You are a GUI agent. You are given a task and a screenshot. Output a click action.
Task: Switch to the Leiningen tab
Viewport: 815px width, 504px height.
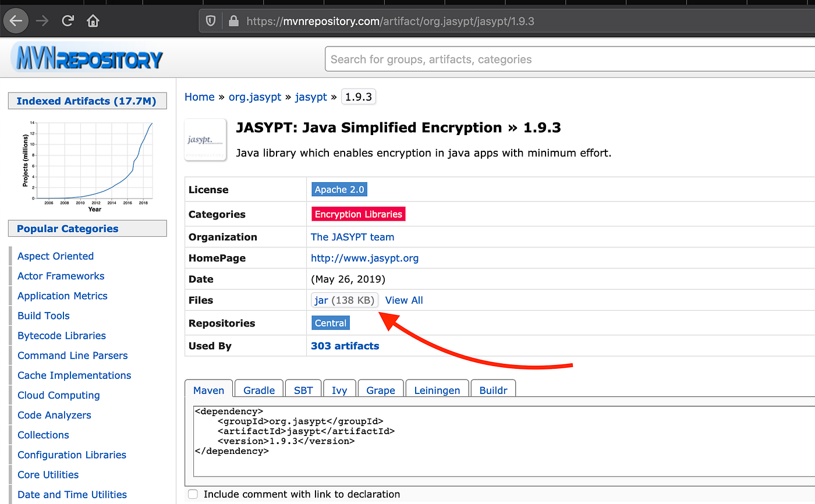coord(437,390)
